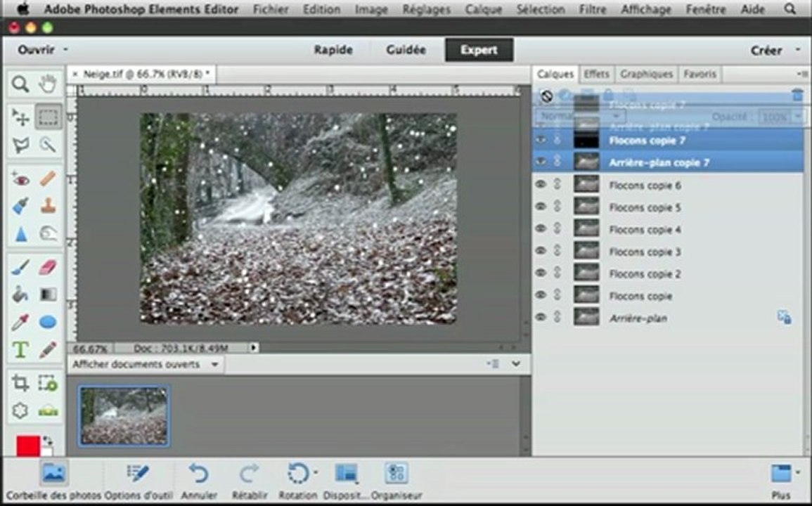The image size is (812, 506).
Task: Select the Smart Brush tool
Action: [20, 207]
